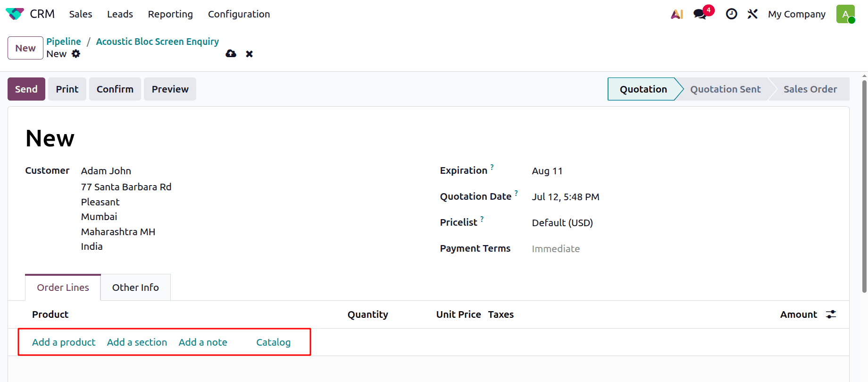Select the Quotation Sent status stage
This screenshot has width=868, height=382.
click(725, 89)
